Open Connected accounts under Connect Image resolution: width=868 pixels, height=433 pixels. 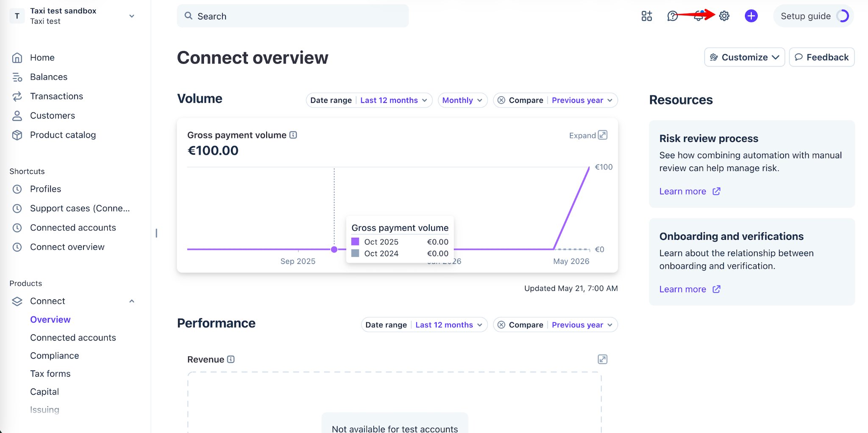(x=73, y=338)
